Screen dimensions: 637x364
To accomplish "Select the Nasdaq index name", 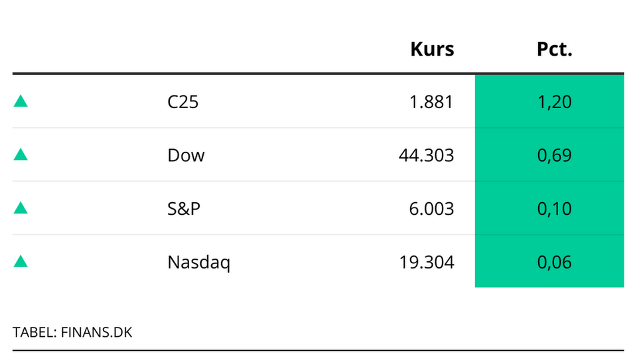I will click(x=198, y=263).
